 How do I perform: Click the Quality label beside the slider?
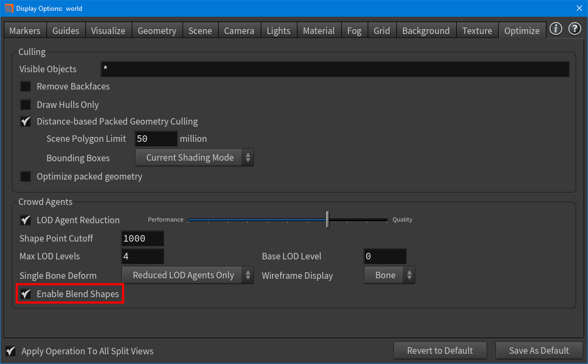tap(402, 219)
